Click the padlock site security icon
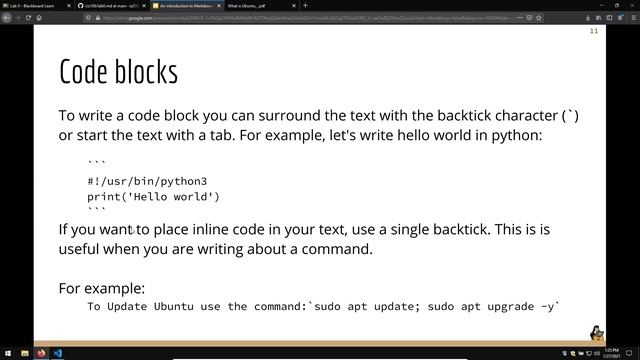The image size is (640, 360). click(98, 18)
